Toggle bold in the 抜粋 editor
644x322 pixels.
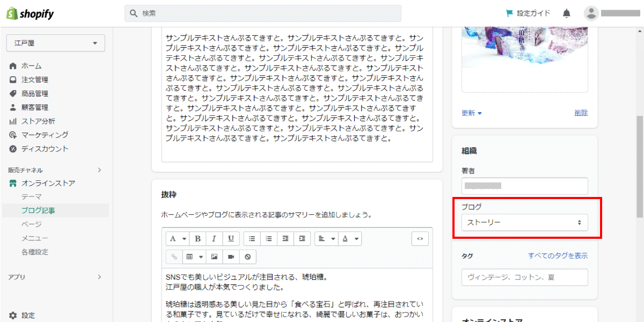197,239
